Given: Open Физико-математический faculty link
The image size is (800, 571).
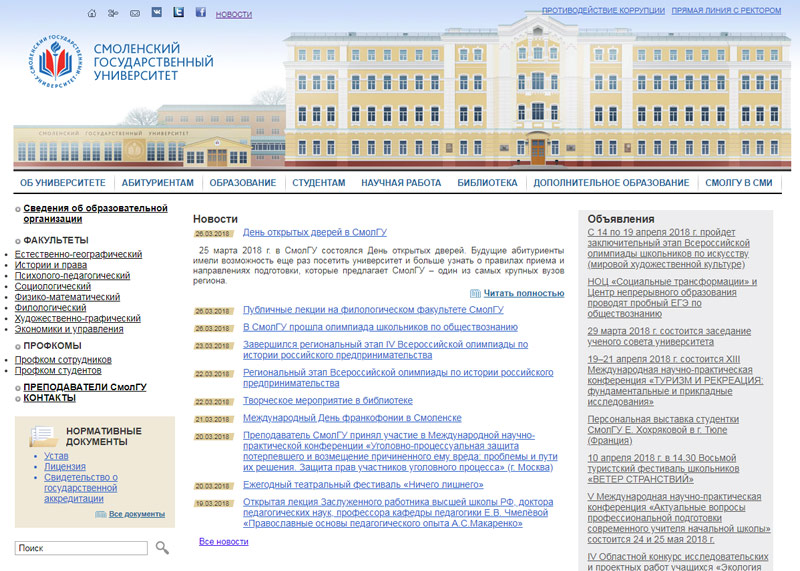Looking at the screenshot, I should (x=67, y=297).
